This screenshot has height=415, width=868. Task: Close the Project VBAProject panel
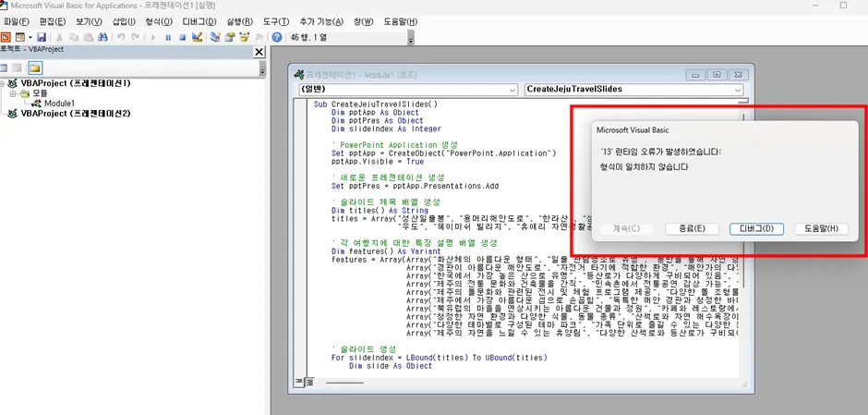point(259,52)
